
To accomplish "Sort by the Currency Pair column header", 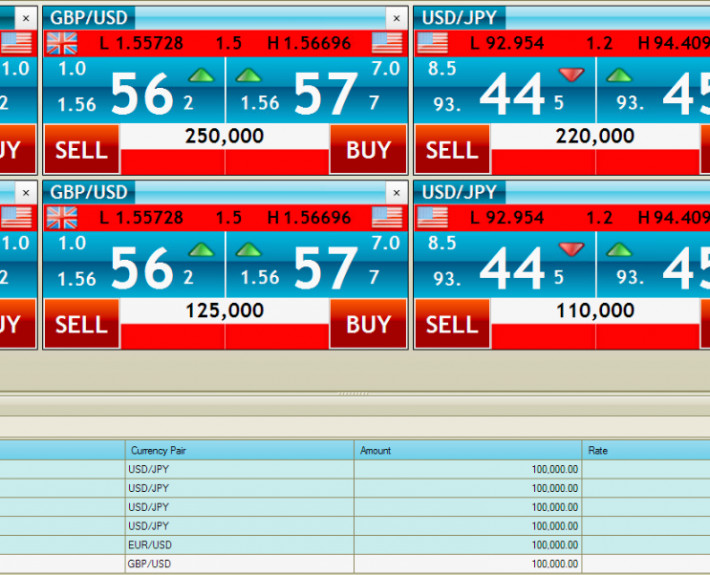I will 239,451.
